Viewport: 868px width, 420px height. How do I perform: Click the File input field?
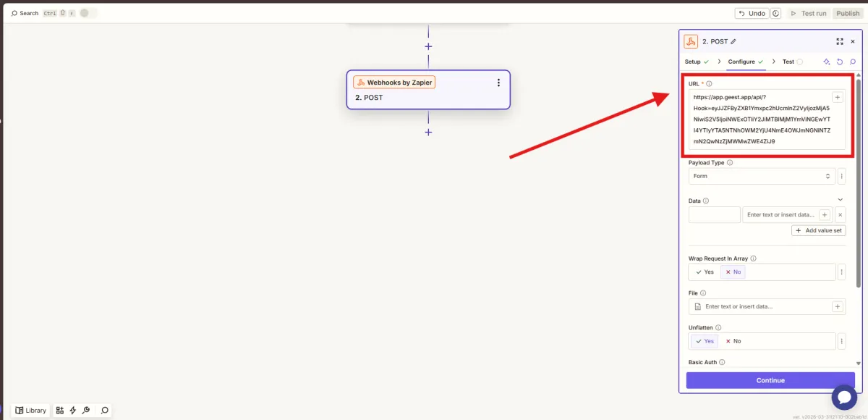[767, 306]
